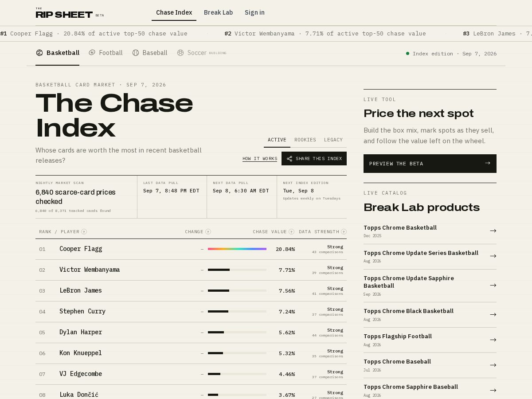Screen dimensions: 532x399
Task: Click Cooper Flagg's rainbow chase value bar
Action: (237, 249)
